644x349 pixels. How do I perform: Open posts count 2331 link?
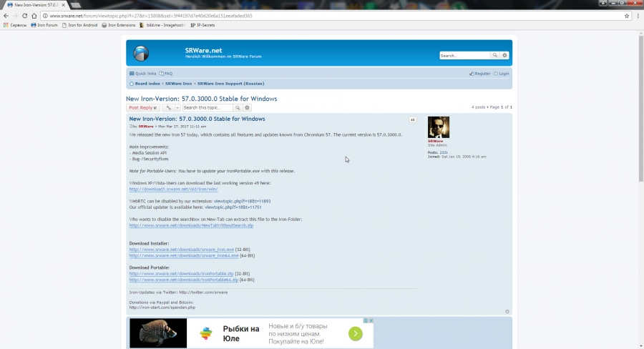pyautogui.click(x=444, y=152)
